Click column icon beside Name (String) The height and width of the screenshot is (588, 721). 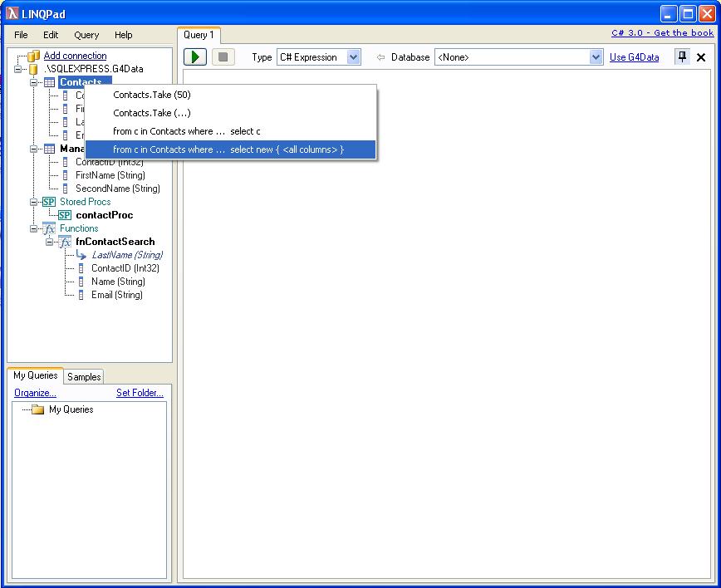[x=81, y=282]
